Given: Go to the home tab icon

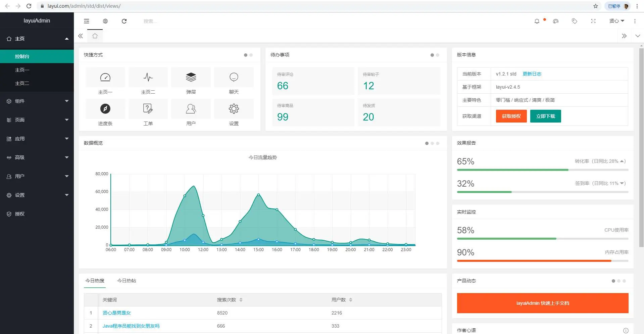Looking at the screenshot, I should (95, 36).
